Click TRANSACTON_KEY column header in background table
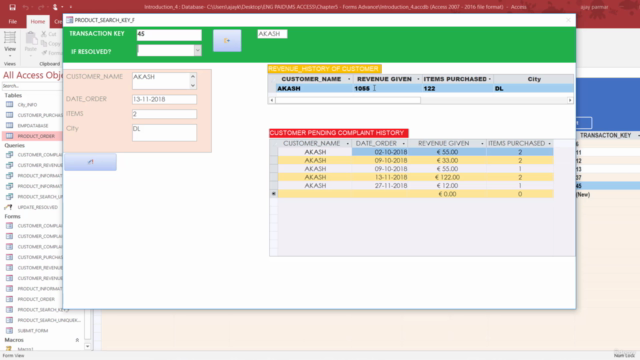Image resolution: width=640 pixels, height=360 pixels. [605, 135]
